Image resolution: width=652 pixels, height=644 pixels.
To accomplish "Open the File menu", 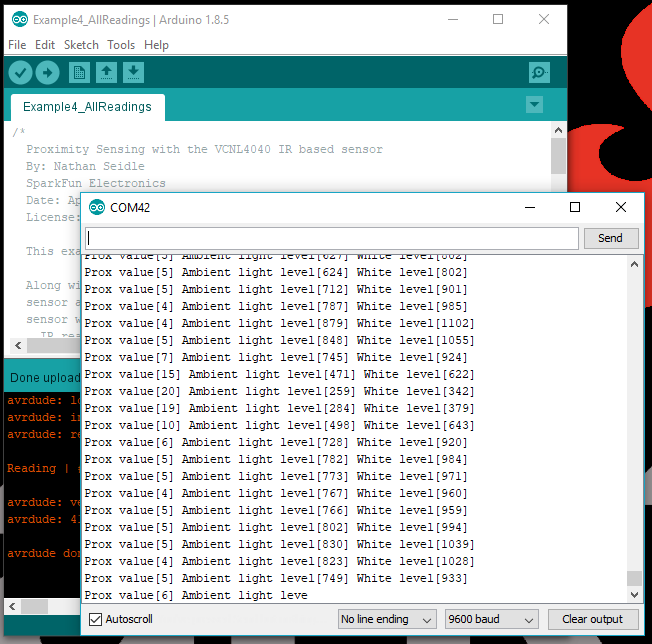I will (17, 45).
